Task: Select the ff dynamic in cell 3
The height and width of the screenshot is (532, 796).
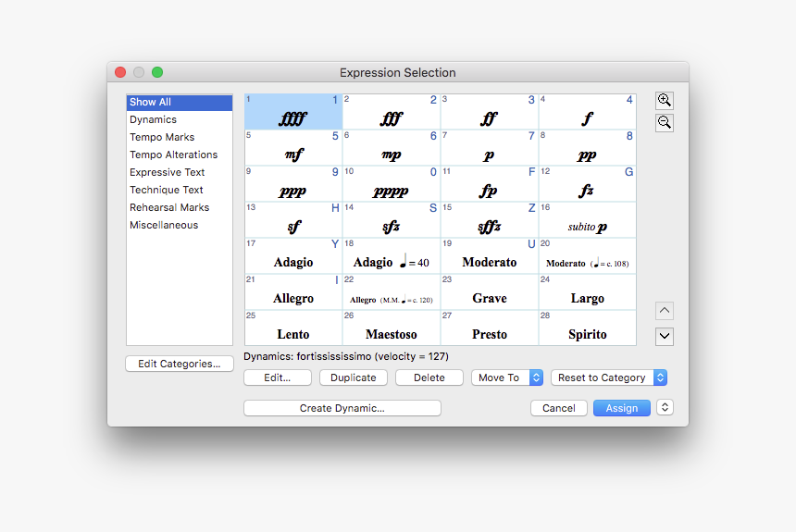Action: (x=490, y=112)
